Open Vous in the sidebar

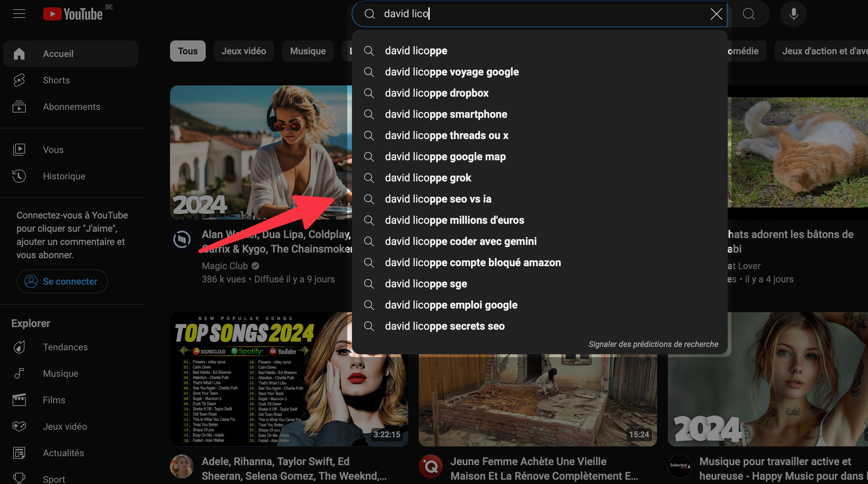point(71,150)
